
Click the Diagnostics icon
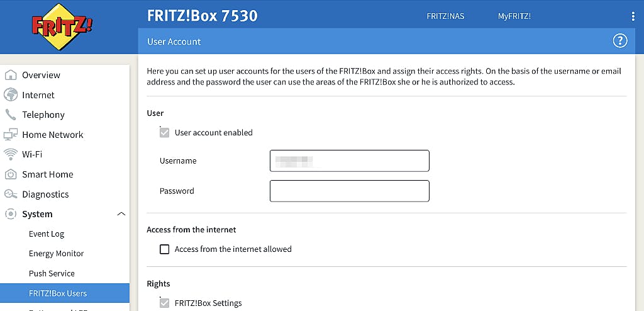point(11,195)
